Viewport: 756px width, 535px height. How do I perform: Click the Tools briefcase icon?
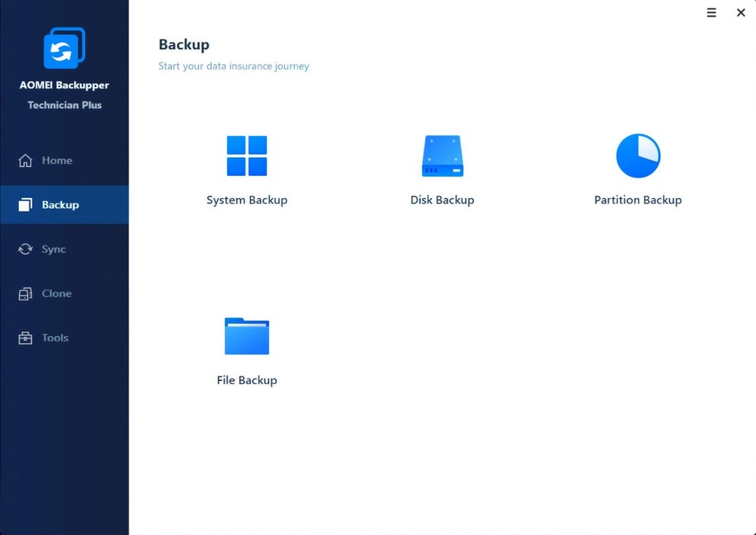click(x=25, y=337)
